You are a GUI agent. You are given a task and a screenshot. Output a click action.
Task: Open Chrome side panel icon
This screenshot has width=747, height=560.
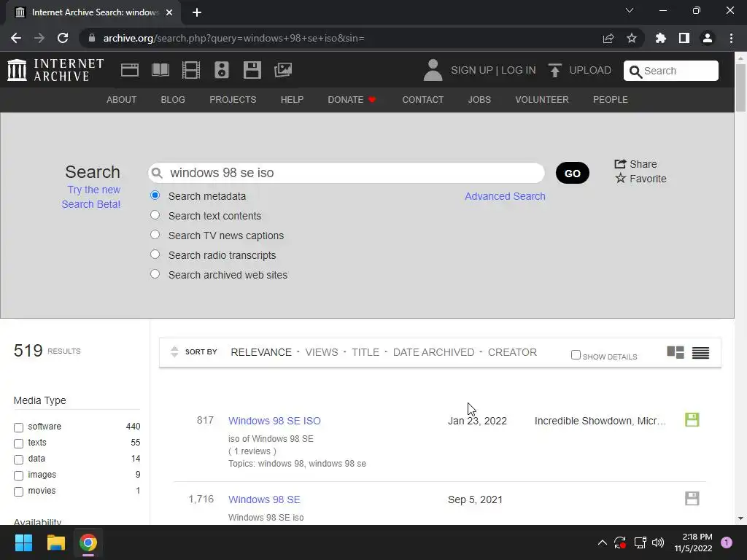pos(684,38)
